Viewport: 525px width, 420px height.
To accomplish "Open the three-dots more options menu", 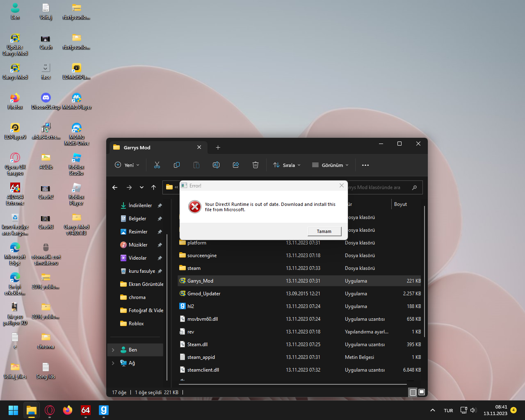I will pyautogui.click(x=365, y=165).
